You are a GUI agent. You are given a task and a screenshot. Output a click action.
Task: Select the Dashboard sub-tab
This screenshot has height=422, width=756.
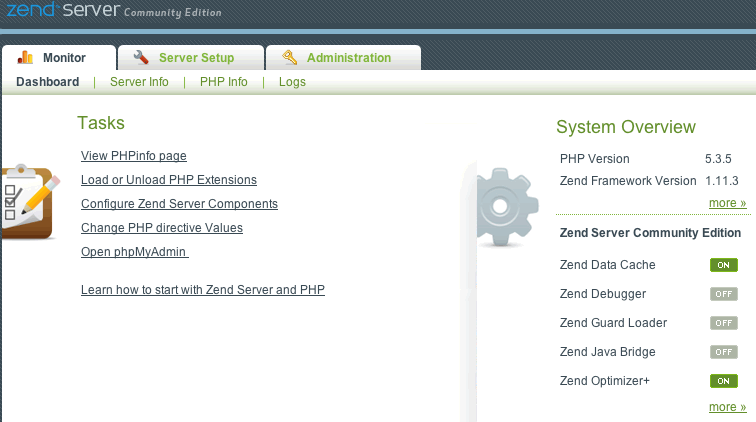point(48,82)
